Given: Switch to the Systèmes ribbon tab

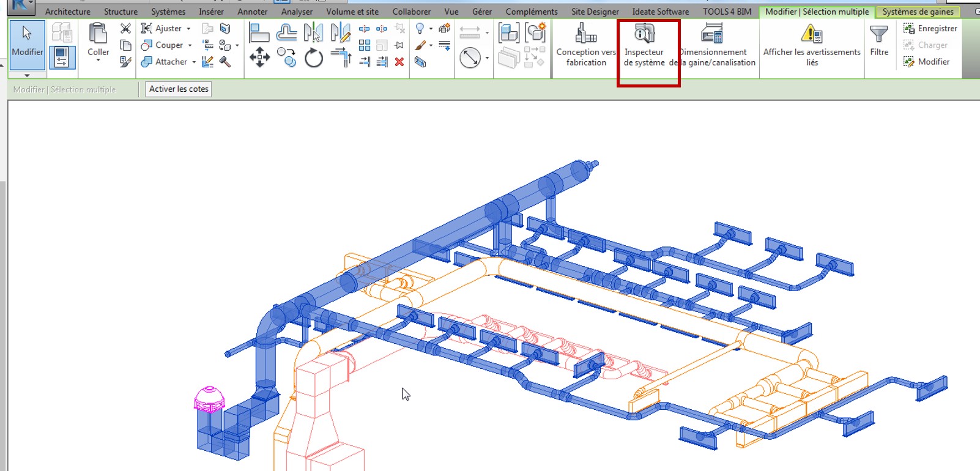Looking at the screenshot, I should tap(168, 12).
